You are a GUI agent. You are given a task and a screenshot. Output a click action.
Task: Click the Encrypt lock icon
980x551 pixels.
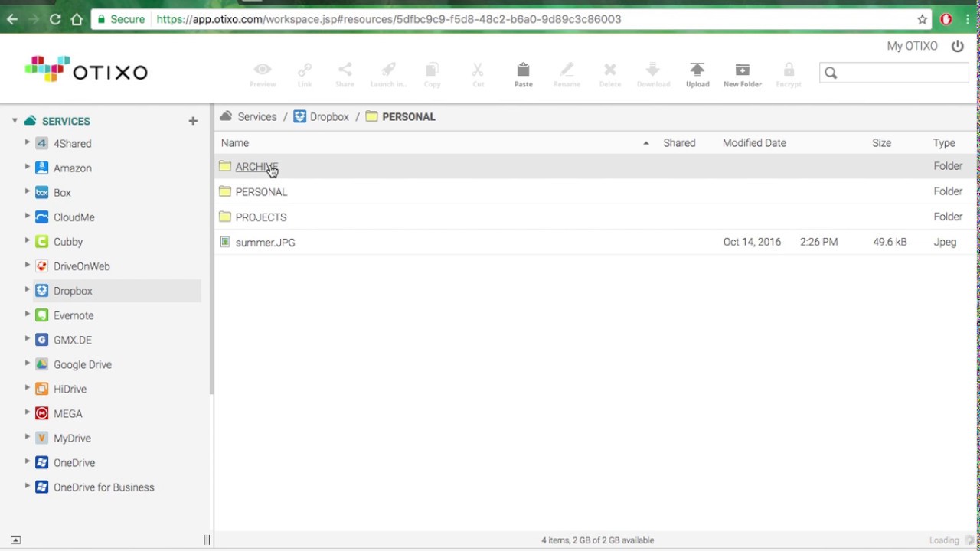pos(789,70)
